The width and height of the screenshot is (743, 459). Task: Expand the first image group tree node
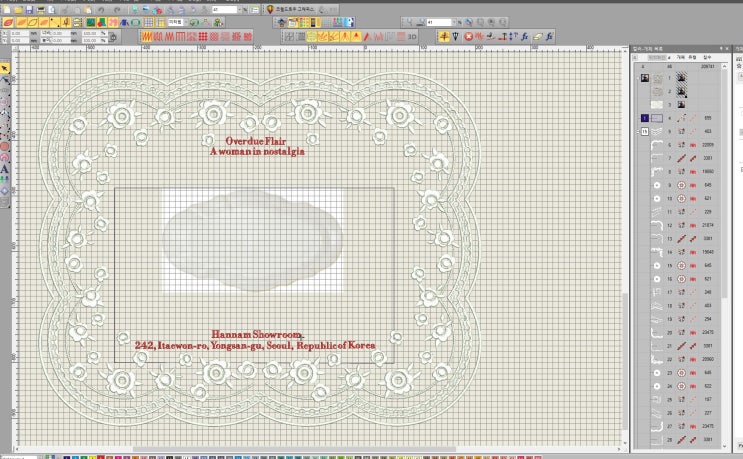638,78
